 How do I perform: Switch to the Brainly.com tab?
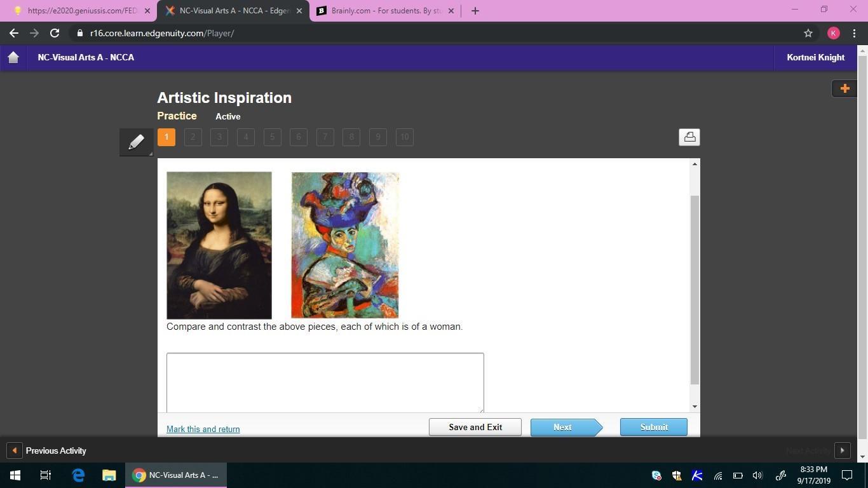pos(385,11)
